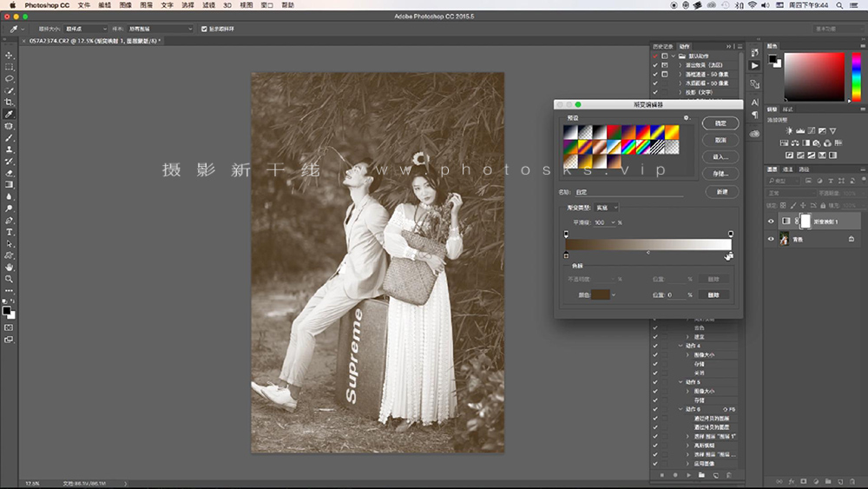This screenshot has height=489, width=868.
Task: Delete color stop with bottom 删除 button
Action: tap(713, 295)
